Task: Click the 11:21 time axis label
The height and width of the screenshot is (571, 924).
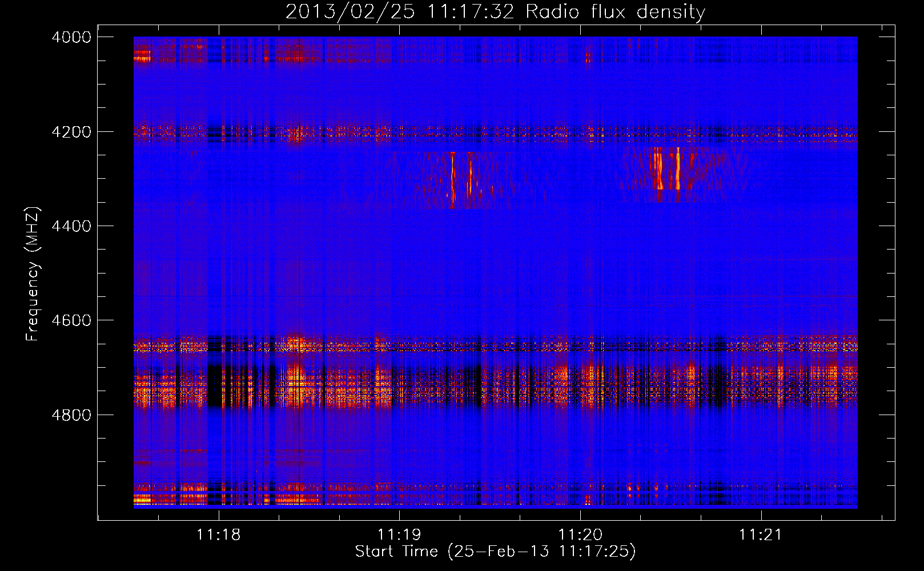Action: tap(761, 535)
